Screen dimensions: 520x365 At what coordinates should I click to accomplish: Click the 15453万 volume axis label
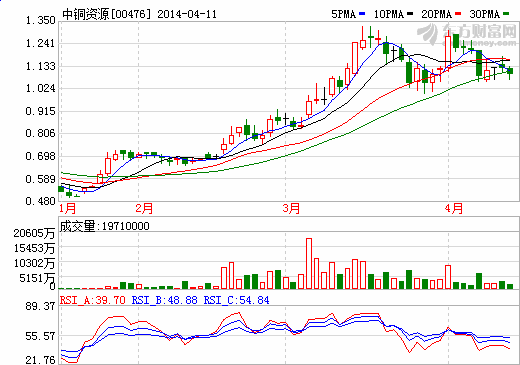(x=34, y=248)
